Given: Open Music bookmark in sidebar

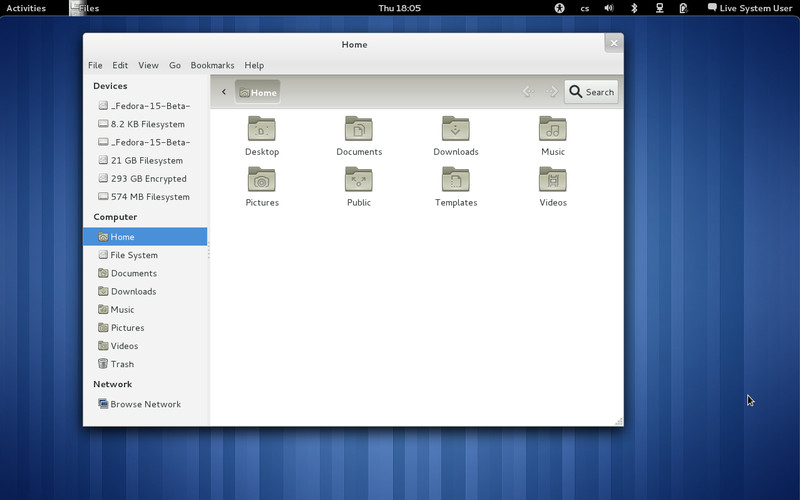Looking at the screenshot, I should pyautogui.click(x=145, y=310).
